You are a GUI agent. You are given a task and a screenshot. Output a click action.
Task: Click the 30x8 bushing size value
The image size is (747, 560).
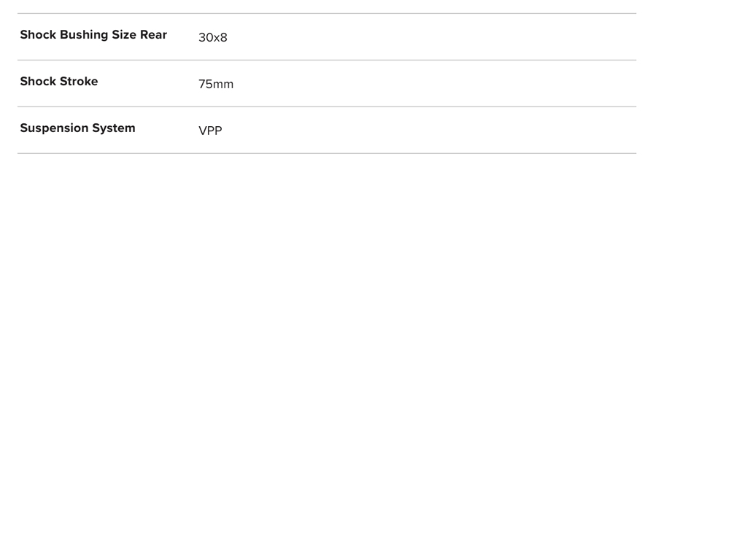213,37
